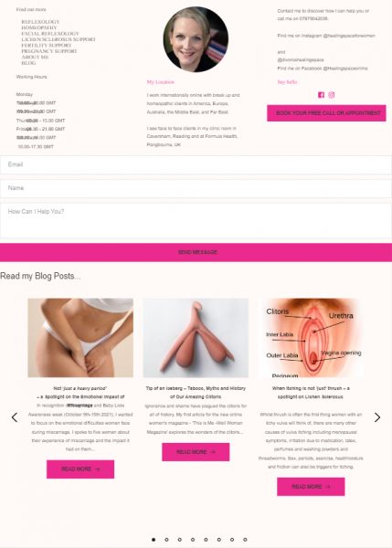Click Read More under clitoris iceberg post
Viewport: 392px width, 548px height.
196,452
